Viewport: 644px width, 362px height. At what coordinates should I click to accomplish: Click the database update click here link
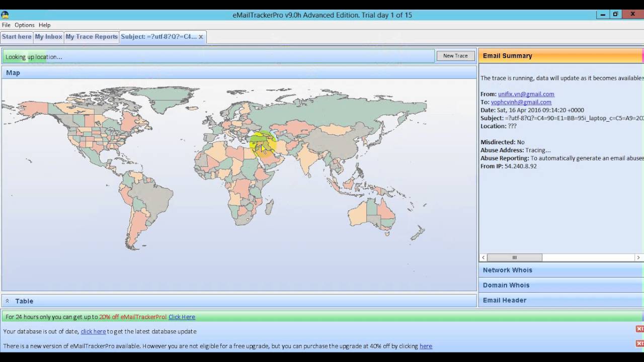[x=93, y=331]
